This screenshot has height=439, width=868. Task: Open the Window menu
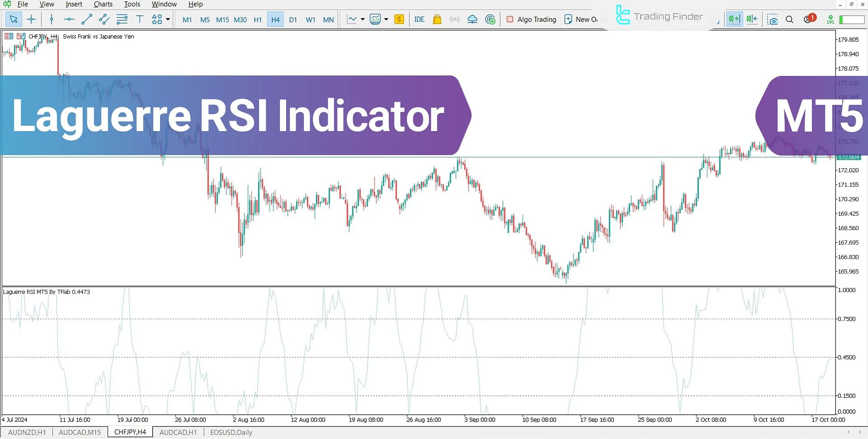(x=164, y=4)
